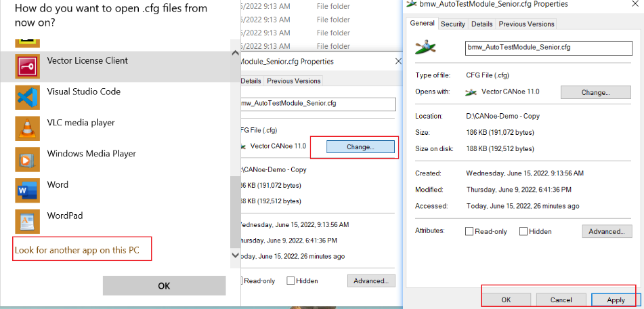
Task: Click the Vector CANoe icon in middle Properties window
Action: pyautogui.click(x=244, y=146)
